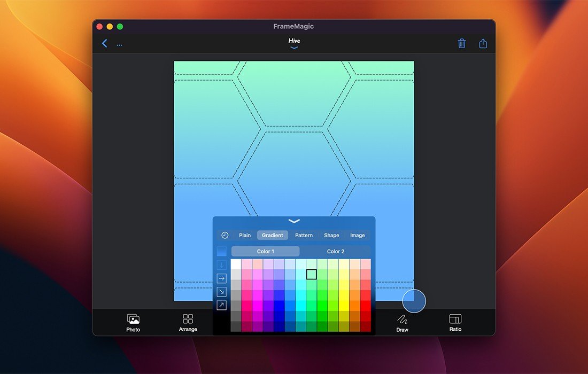The image size is (588, 374).
Task: Open recent colors clock icon
Action: [225, 235]
